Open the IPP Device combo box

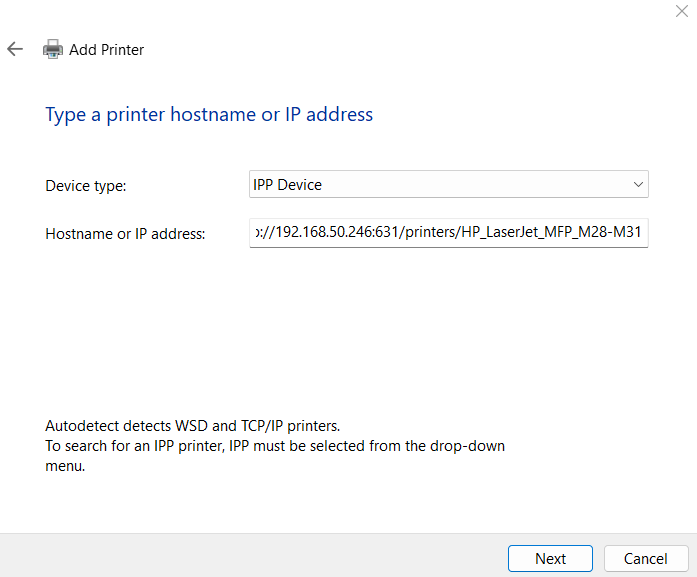point(448,185)
